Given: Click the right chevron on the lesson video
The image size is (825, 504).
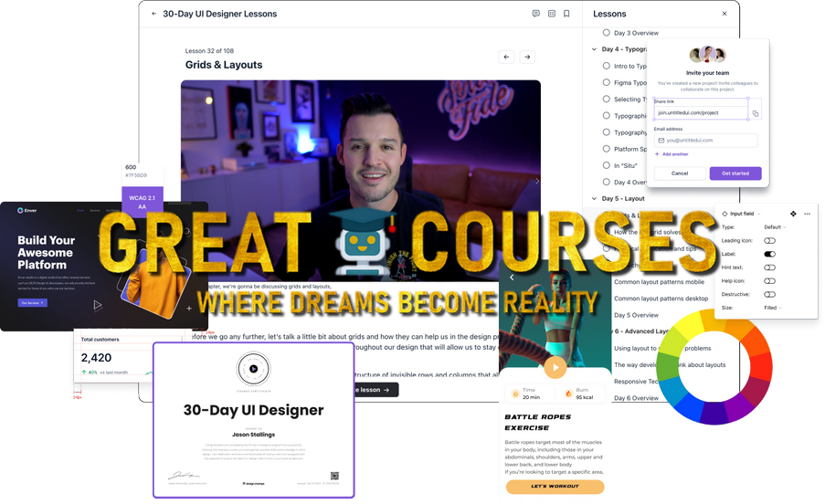Looking at the screenshot, I should click(536, 182).
